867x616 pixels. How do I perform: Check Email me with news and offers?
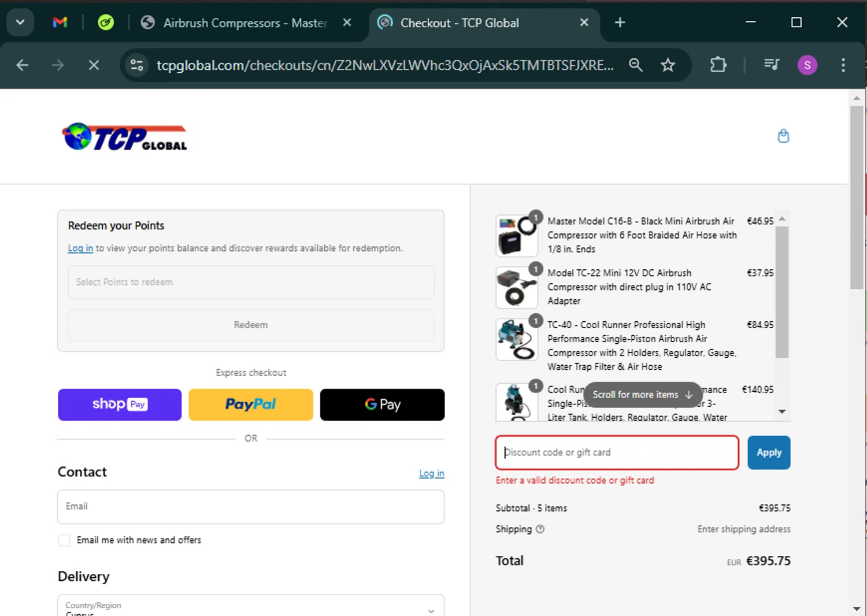64,540
